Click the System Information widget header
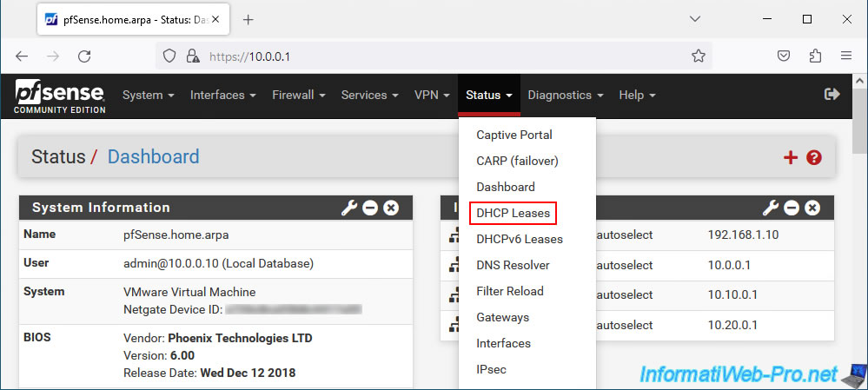 [x=215, y=208]
